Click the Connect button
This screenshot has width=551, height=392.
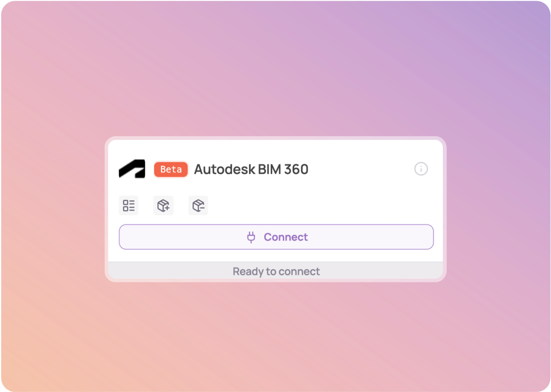(276, 237)
